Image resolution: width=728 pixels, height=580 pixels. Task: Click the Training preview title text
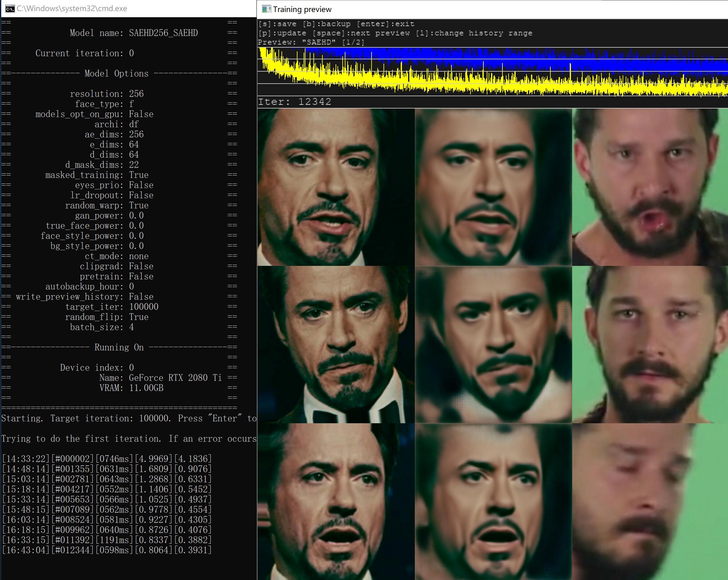302,10
